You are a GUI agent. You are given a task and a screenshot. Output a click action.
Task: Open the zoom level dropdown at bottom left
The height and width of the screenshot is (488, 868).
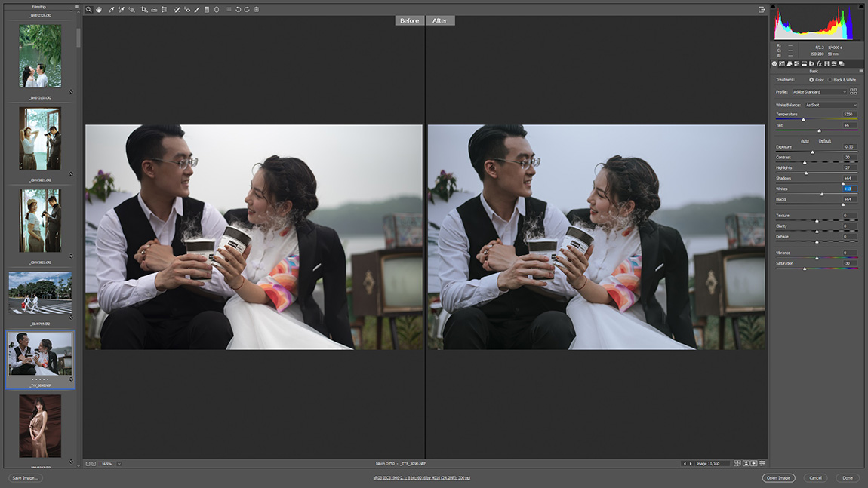(119, 463)
